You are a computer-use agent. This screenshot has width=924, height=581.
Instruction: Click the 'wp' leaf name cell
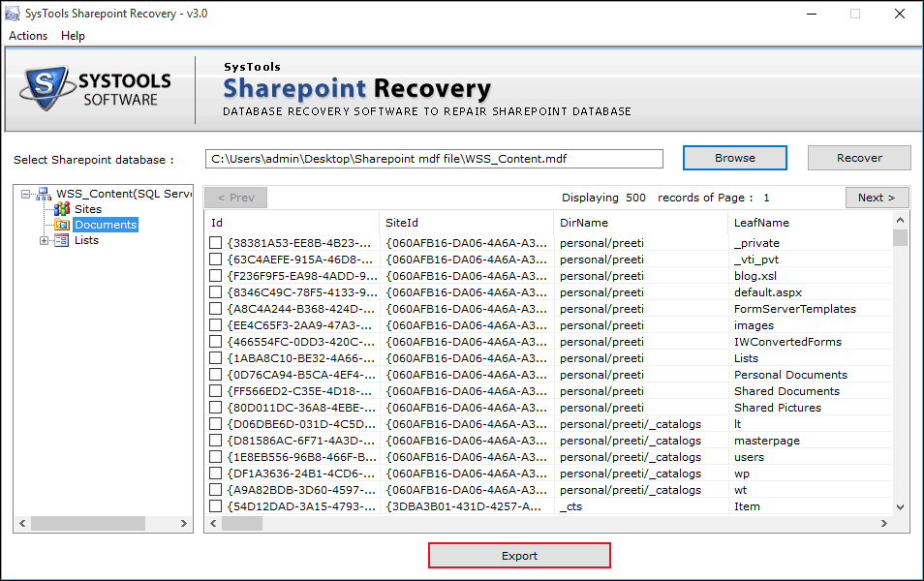tap(741, 474)
